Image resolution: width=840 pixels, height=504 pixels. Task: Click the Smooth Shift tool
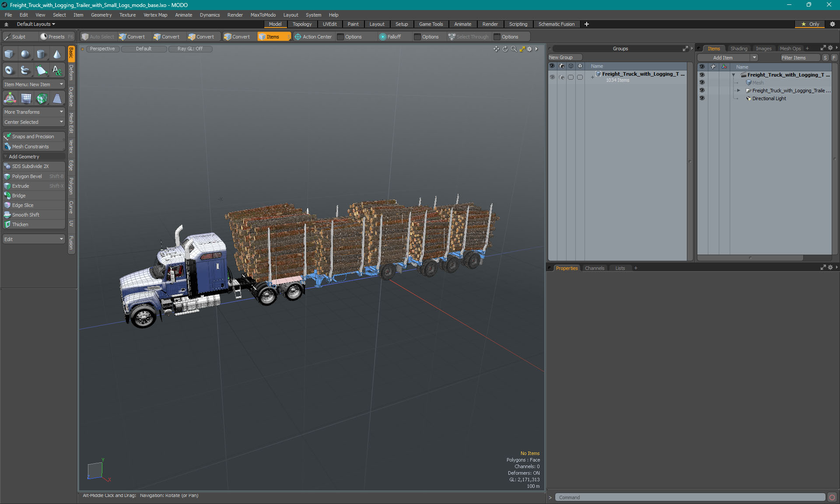[x=34, y=215]
